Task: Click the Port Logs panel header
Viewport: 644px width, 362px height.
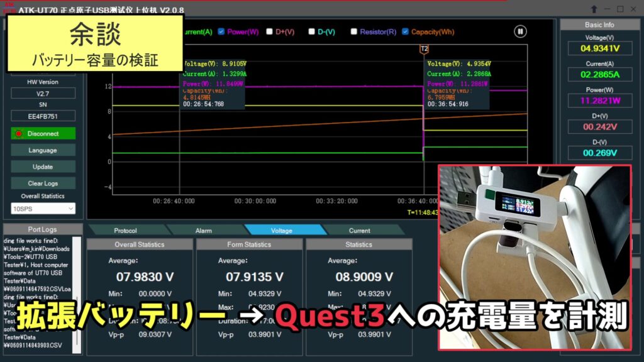Action: pos(42,229)
